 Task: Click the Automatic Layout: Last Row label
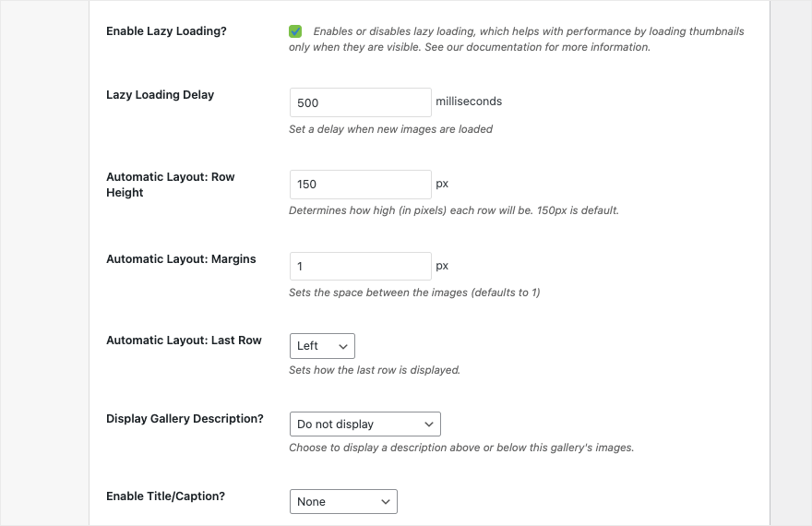(184, 341)
